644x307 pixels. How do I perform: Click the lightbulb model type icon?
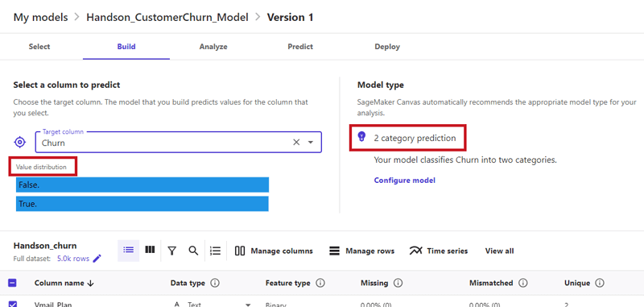(x=361, y=137)
